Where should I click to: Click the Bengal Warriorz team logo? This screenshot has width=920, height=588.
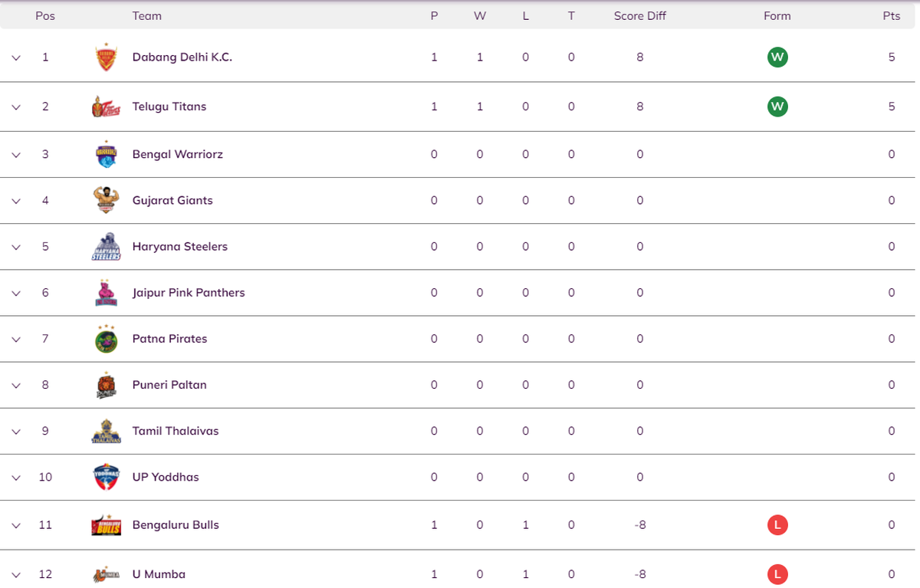click(106, 154)
